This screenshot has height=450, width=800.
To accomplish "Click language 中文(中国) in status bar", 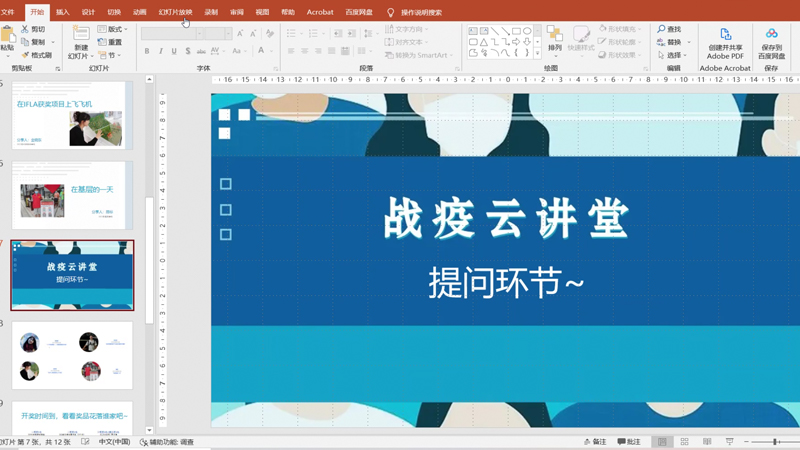I will (114, 442).
